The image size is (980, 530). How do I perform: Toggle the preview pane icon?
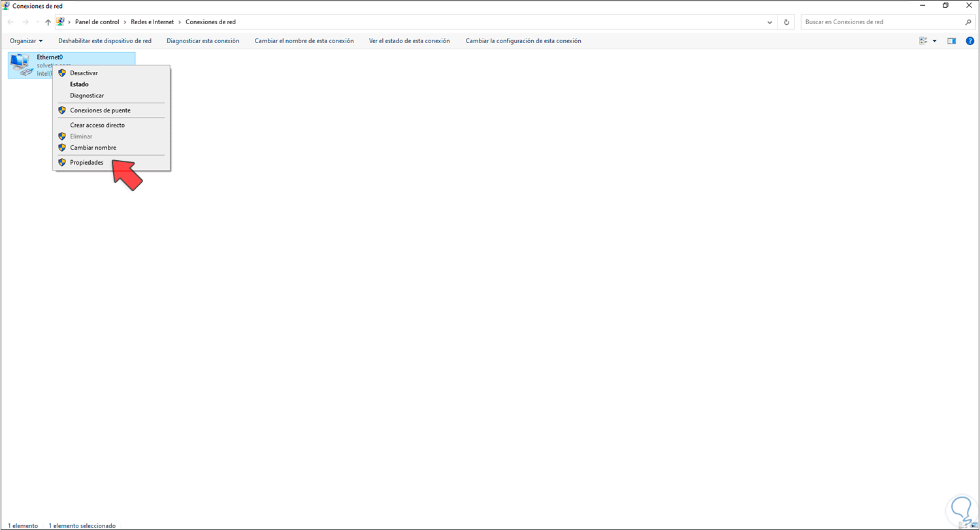[x=952, y=41]
